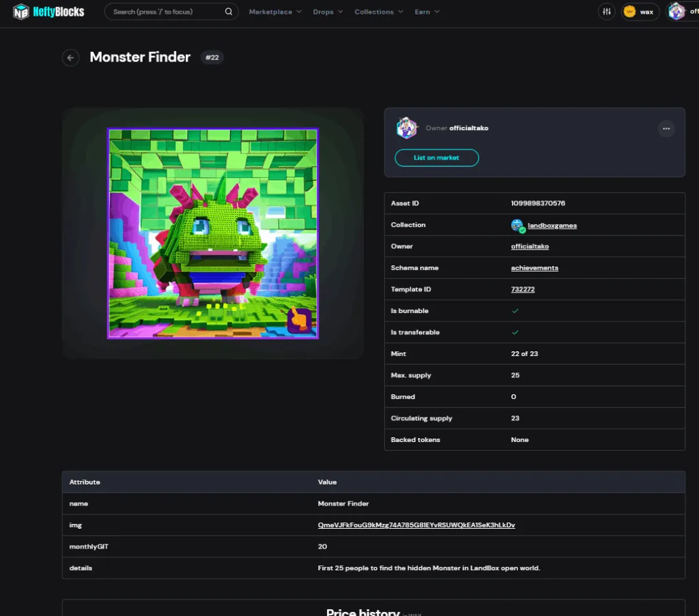Click the Is transferable checkmark
The width and height of the screenshot is (699, 616).
(x=515, y=332)
